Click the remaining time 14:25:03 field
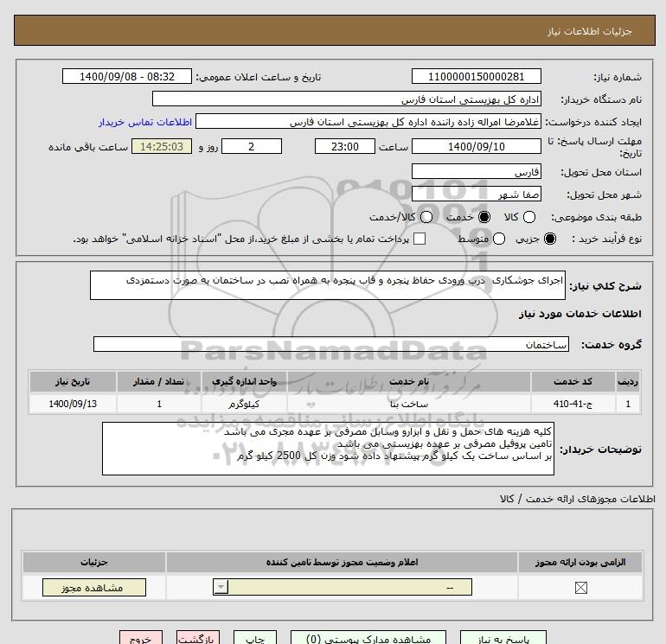The height and width of the screenshot is (644, 666). click(162, 146)
